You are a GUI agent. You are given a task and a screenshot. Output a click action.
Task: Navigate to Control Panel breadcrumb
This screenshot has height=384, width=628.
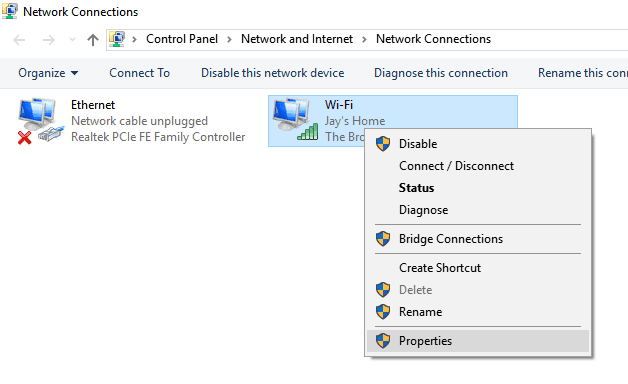click(x=182, y=39)
